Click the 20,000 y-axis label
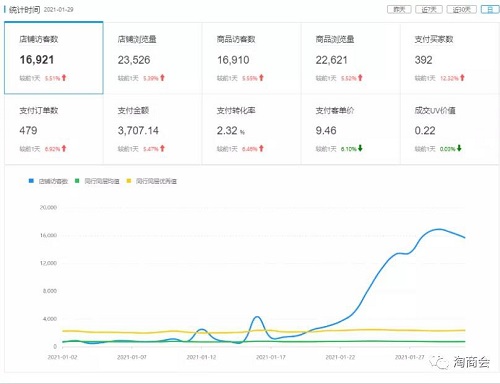The width and height of the screenshot is (500, 384). (49, 207)
